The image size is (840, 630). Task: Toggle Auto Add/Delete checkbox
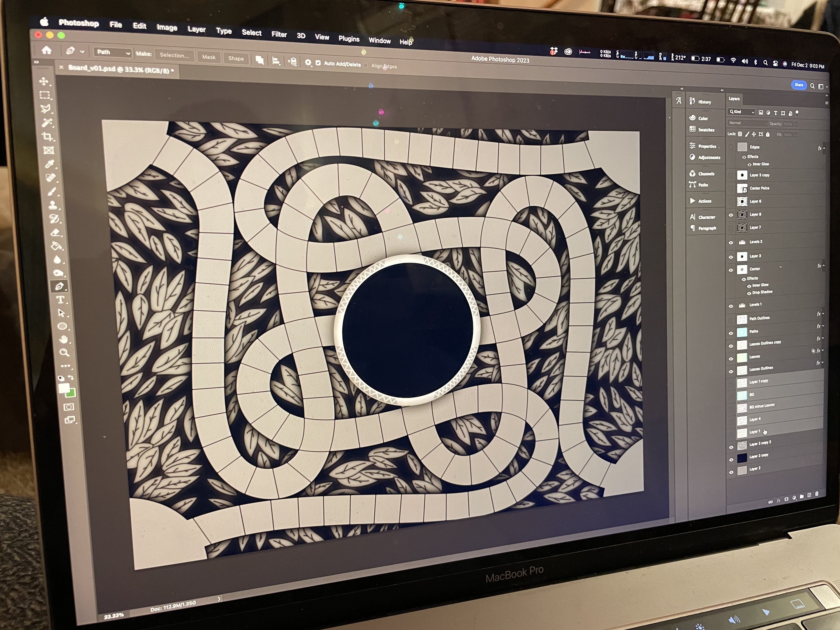point(318,63)
